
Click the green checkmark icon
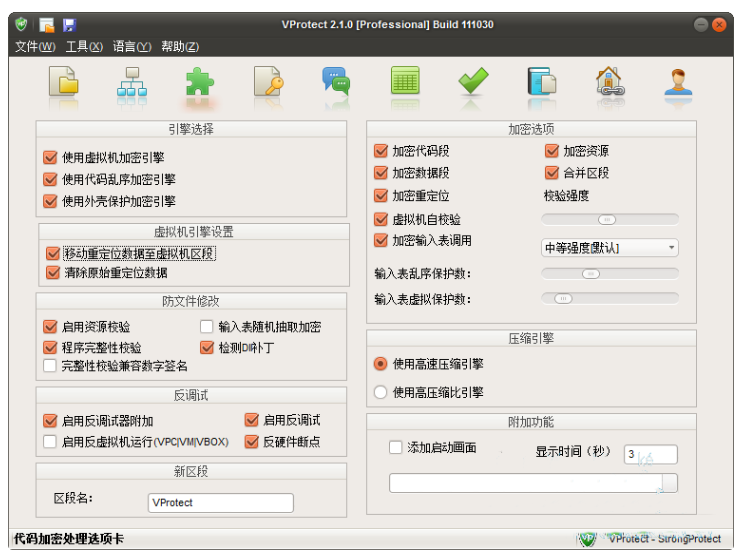tap(473, 80)
